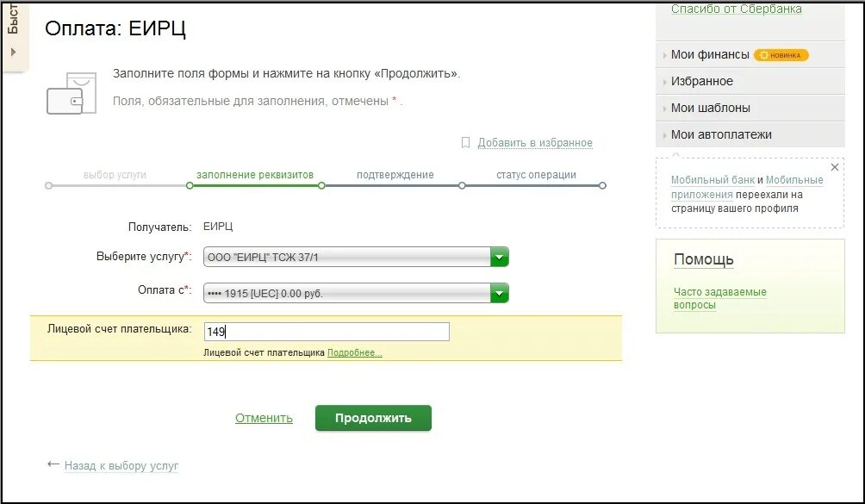
Task: Open the Мобильные приложения link
Action: tap(747, 187)
